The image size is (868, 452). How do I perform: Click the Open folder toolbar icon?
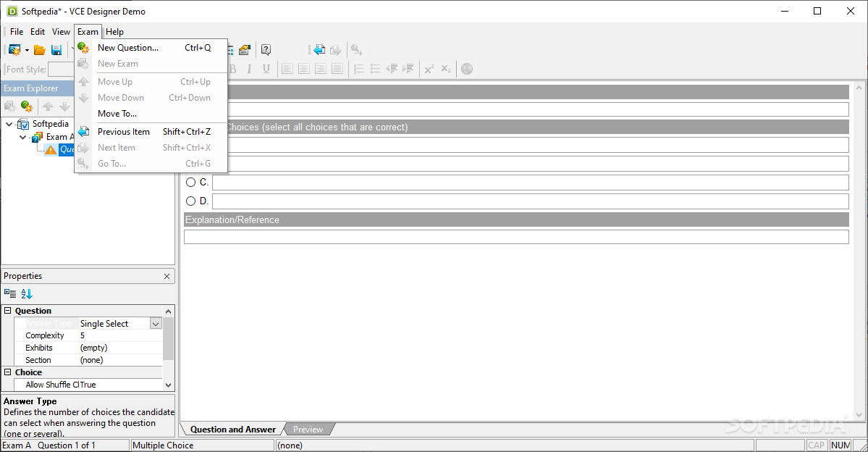click(x=39, y=50)
